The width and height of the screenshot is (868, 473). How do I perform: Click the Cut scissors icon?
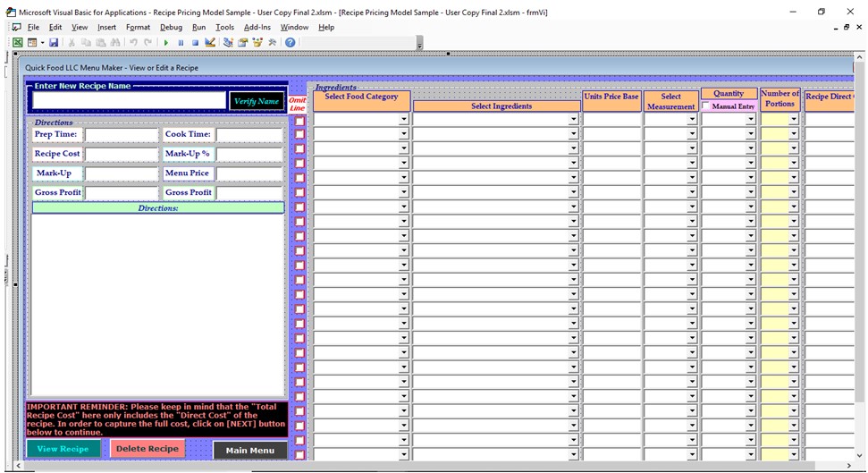pyautogui.click(x=72, y=42)
